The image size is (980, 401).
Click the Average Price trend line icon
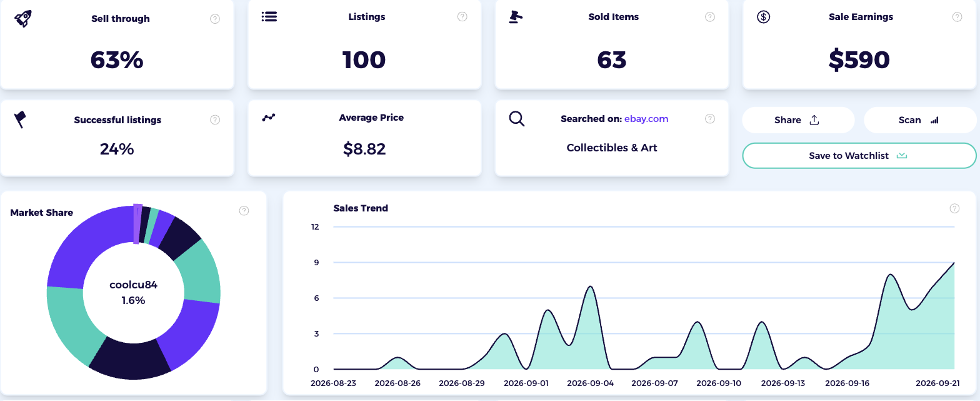[269, 117]
